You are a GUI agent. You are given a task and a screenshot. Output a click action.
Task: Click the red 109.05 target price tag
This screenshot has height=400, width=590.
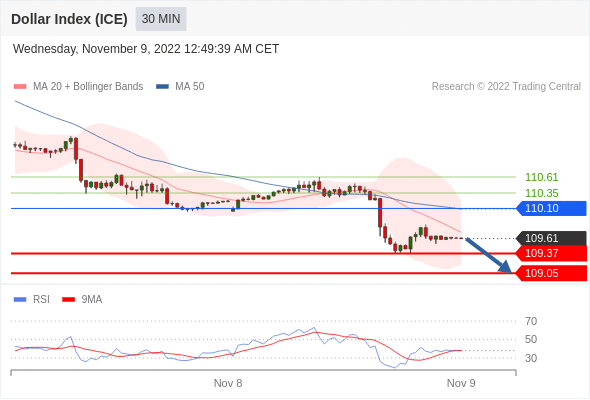(x=551, y=273)
